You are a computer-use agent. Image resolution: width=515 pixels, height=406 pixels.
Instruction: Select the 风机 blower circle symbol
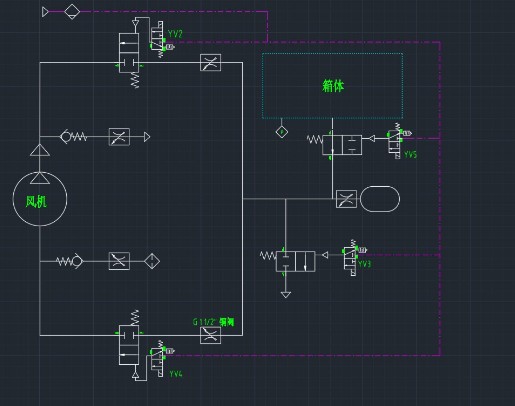click(40, 199)
